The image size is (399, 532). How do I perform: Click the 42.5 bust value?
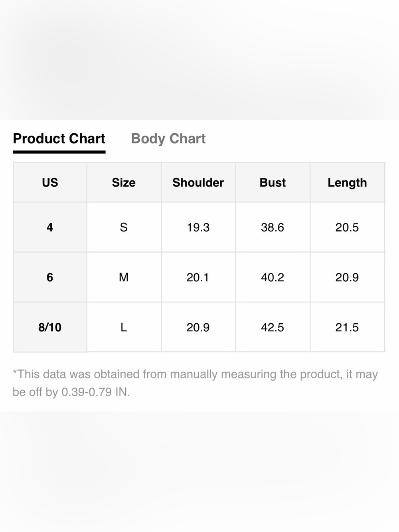(273, 327)
